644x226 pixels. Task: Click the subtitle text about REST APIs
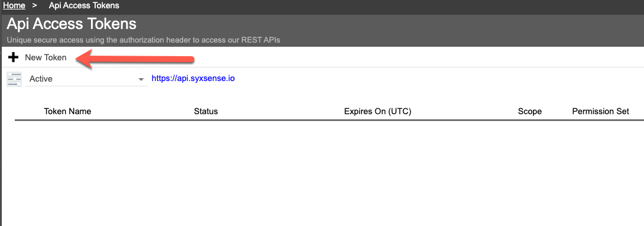pyautogui.click(x=144, y=40)
